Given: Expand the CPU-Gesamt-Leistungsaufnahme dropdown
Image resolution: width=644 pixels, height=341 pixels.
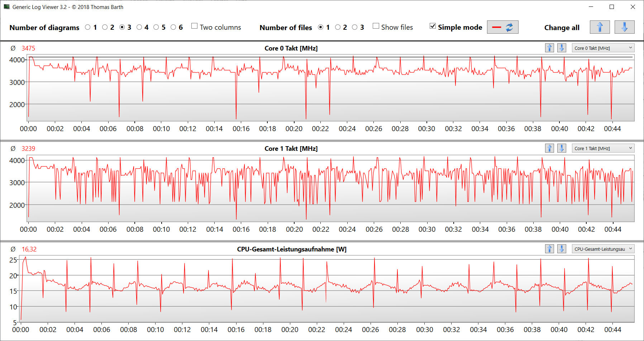Looking at the screenshot, I should point(603,249).
